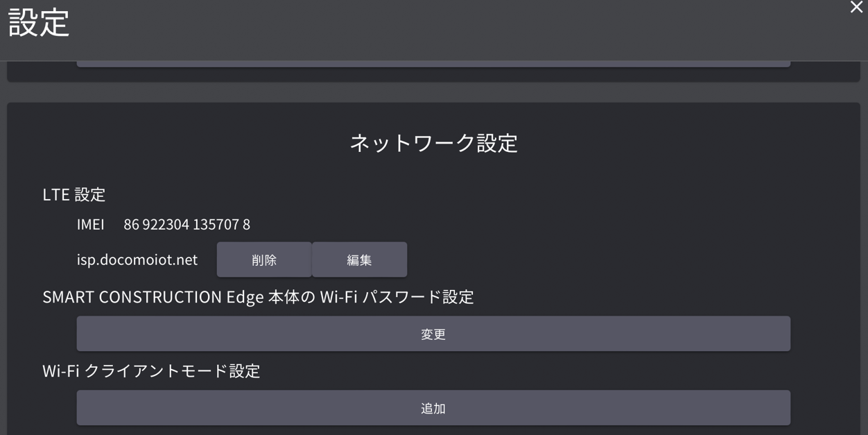Click the IMEI number 86 922304 135707 8
868x435 pixels.
coord(186,224)
